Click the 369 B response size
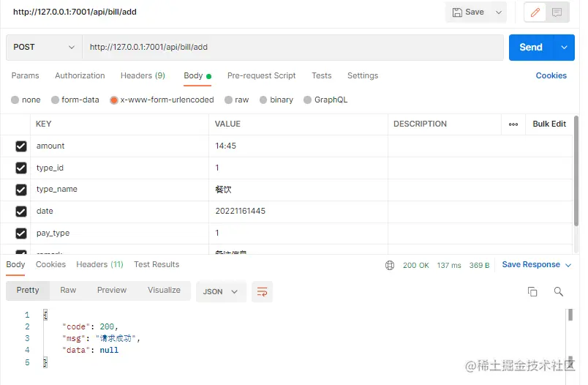 479,265
